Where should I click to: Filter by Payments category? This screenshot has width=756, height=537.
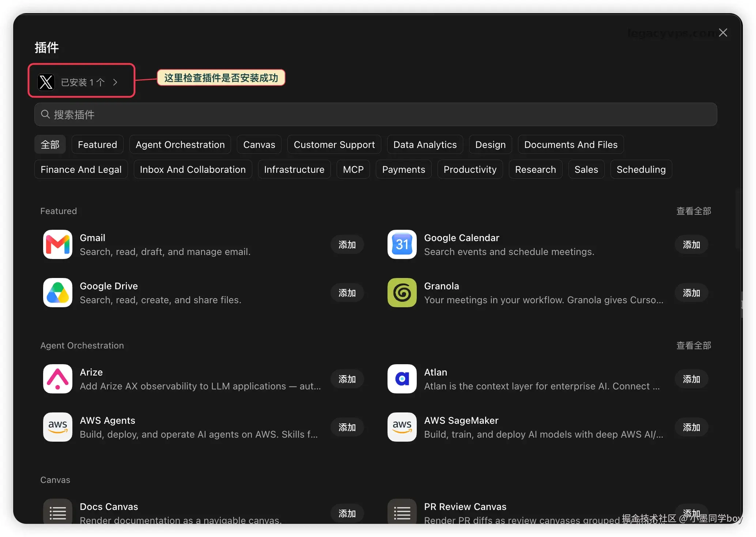pyautogui.click(x=404, y=169)
